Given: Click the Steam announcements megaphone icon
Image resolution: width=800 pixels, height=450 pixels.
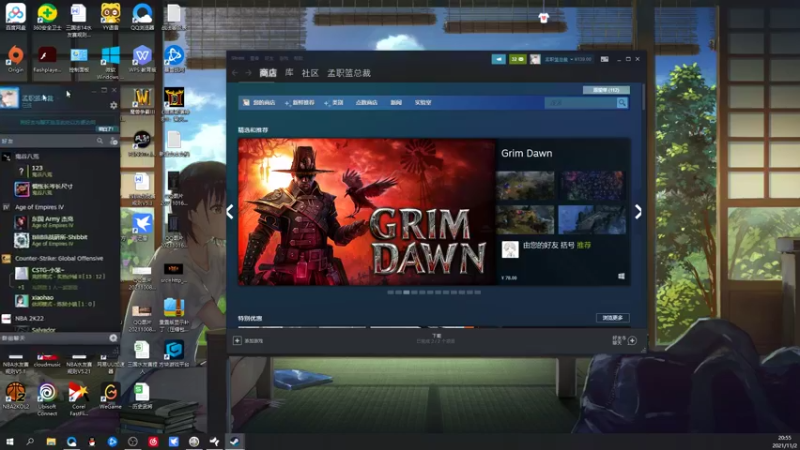Looking at the screenshot, I should (498, 59).
